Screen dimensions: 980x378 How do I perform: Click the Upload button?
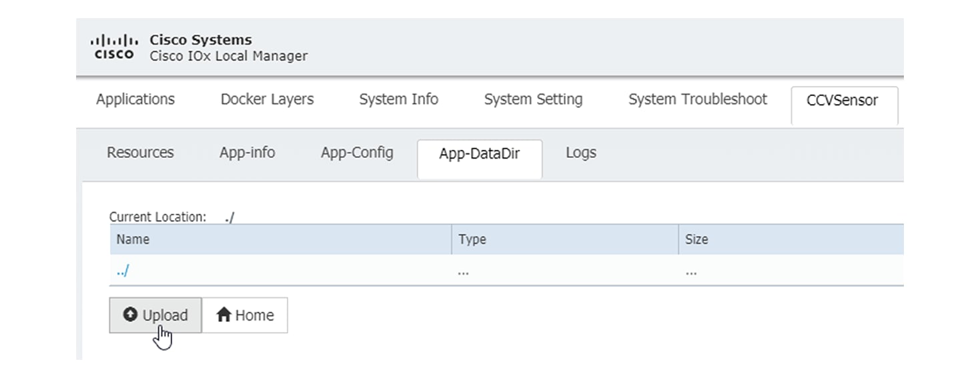point(155,315)
